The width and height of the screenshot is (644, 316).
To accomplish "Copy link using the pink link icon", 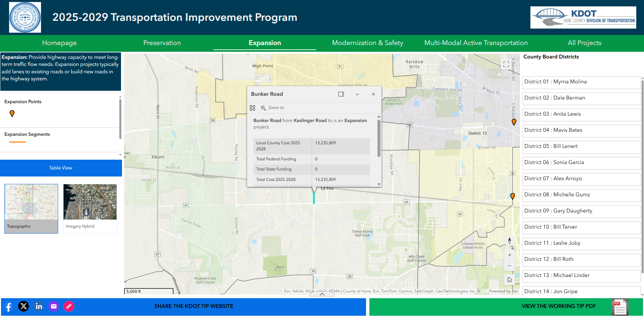I will click(69, 306).
